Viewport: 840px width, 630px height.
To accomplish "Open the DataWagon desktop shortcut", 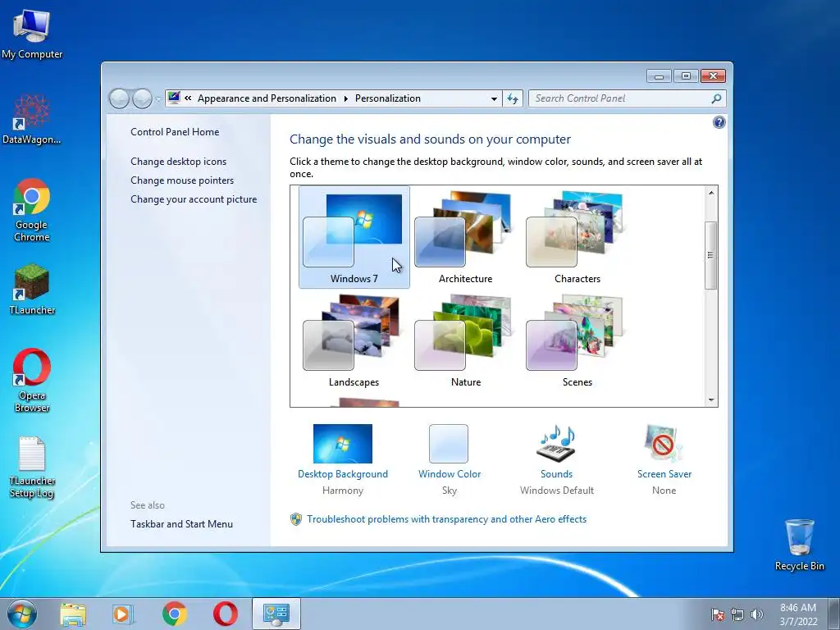I will tap(32, 119).
